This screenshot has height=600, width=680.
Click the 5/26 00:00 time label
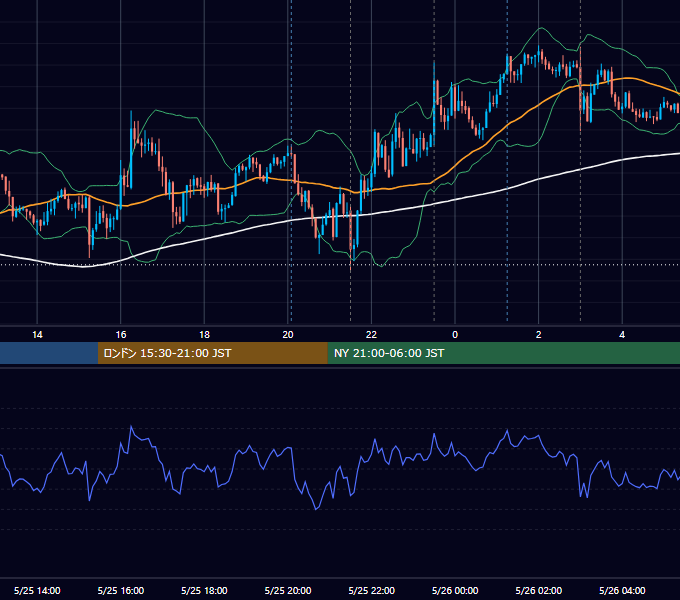coord(455,590)
